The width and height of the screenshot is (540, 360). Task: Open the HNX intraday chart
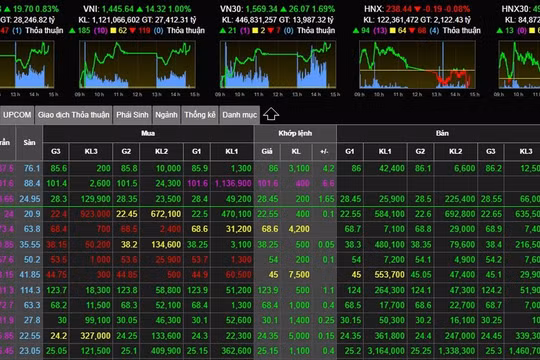[x=417, y=64]
